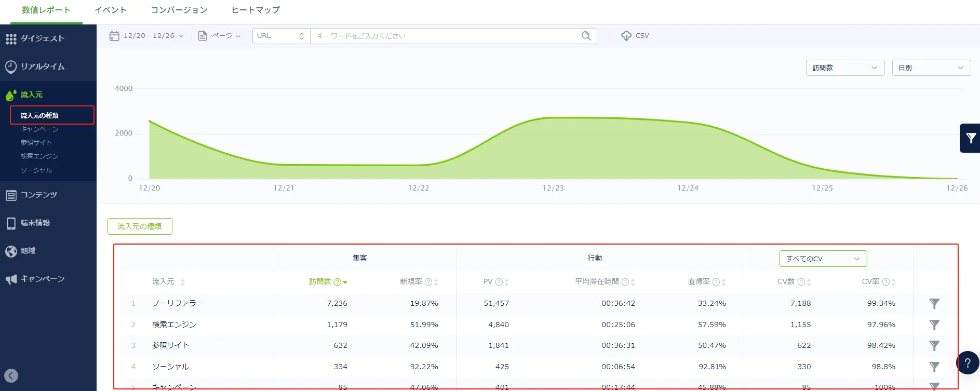
Task: Focus the keyword search input field
Action: (x=447, y=36)
